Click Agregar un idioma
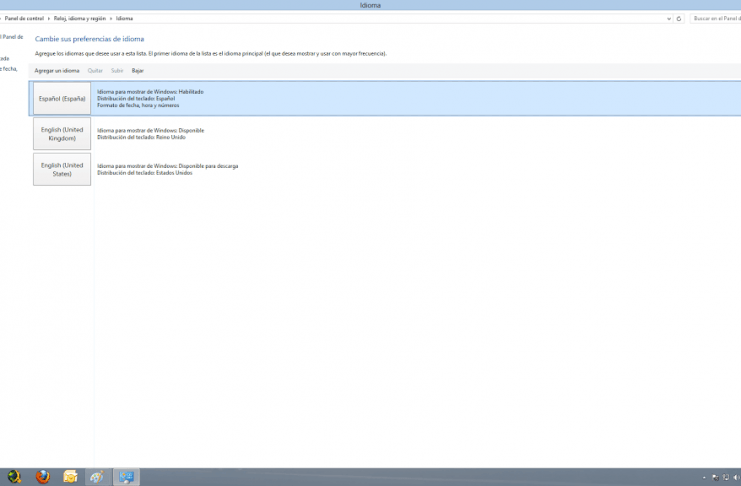Screen dimensions: 741x486 click(x=57, y=70)
